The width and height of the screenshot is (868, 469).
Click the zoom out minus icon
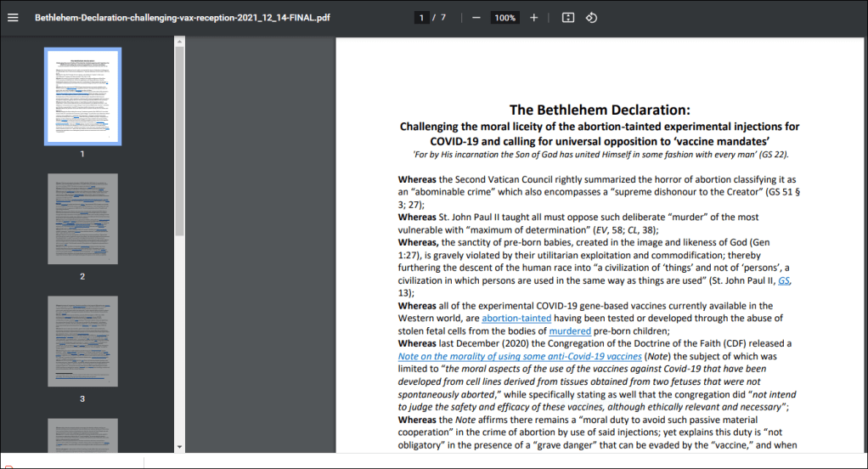[476, 18]
